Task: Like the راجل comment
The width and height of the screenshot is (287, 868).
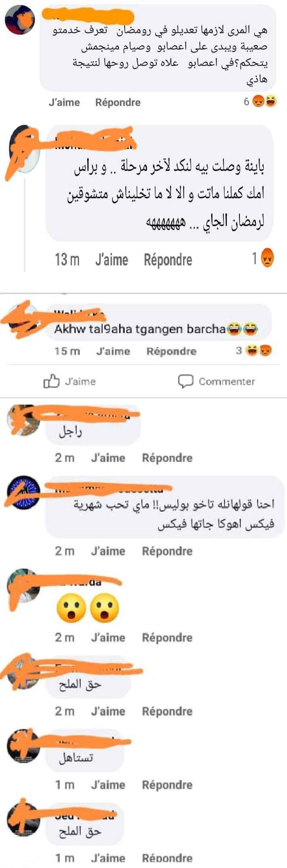Action: tap(108, 458)
